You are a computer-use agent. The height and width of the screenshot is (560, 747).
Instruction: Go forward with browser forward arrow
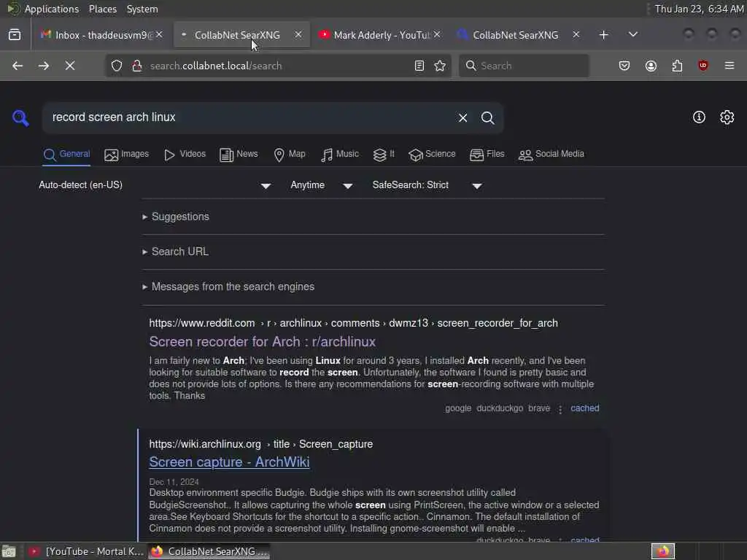point(43,66)
